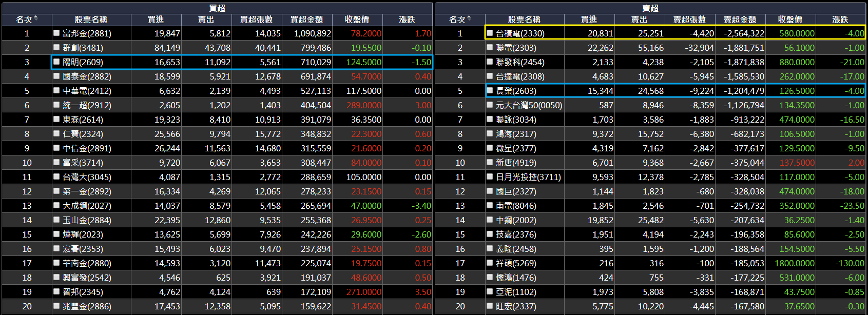Open stock 台達電(2308)
The image size is (868, 315).
point(520,76)
